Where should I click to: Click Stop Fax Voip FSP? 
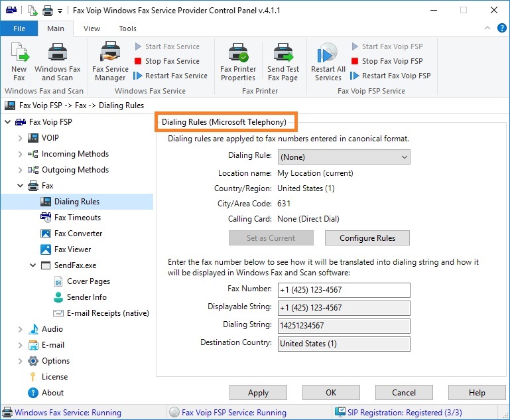[x=387, y=61]
